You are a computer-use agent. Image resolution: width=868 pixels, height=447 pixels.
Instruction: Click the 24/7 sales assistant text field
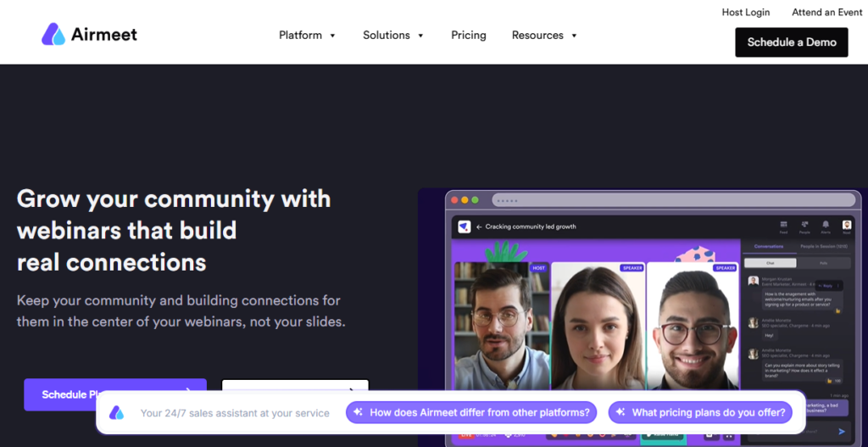(x=235, y=413)
